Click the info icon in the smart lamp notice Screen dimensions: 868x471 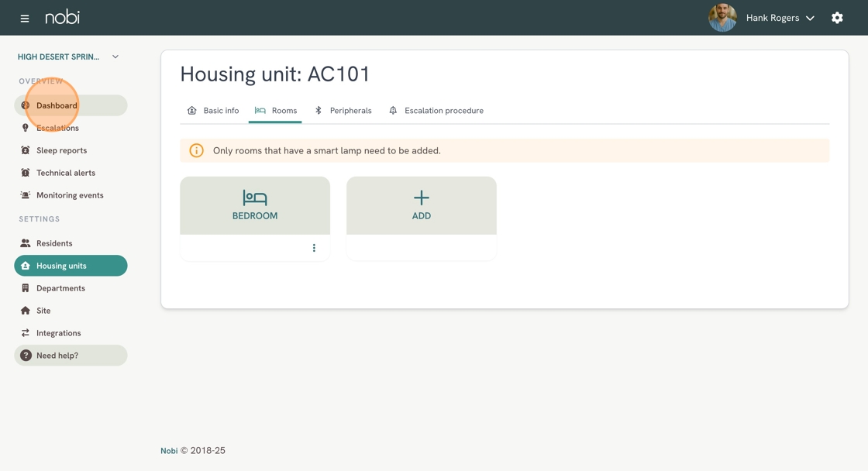click(197, 150)
